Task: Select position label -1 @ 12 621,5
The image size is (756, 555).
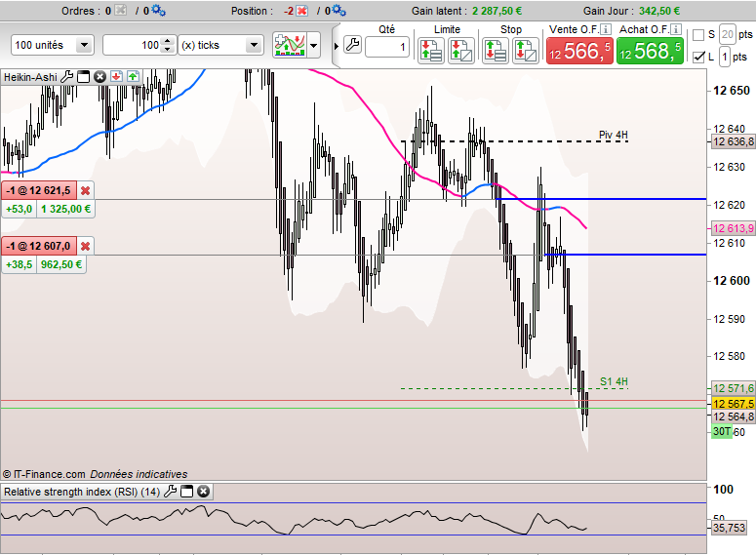Action: 39,191
